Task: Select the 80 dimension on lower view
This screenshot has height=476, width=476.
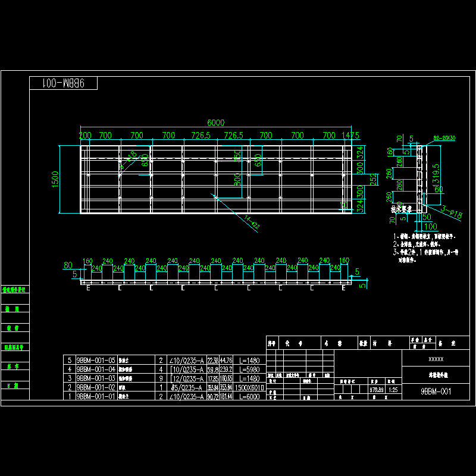Action: [68, 265]
